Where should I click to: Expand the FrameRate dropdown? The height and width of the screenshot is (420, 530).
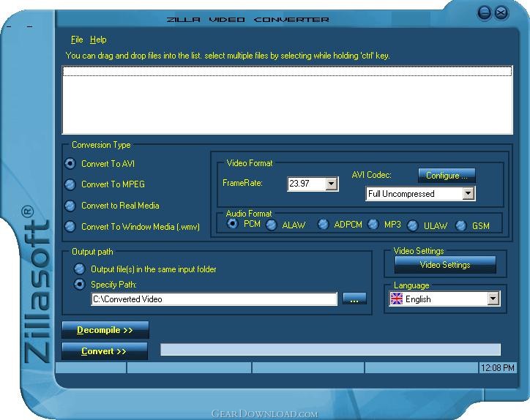pos(331,184)
